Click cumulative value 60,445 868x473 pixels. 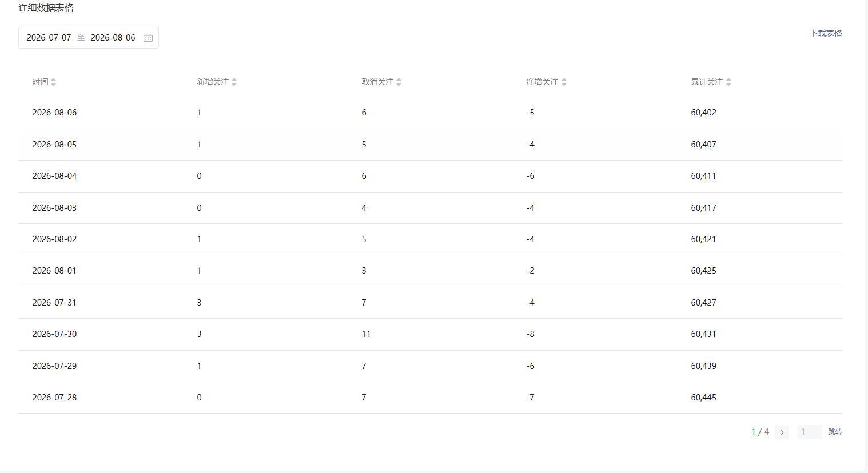coord(703,398)
